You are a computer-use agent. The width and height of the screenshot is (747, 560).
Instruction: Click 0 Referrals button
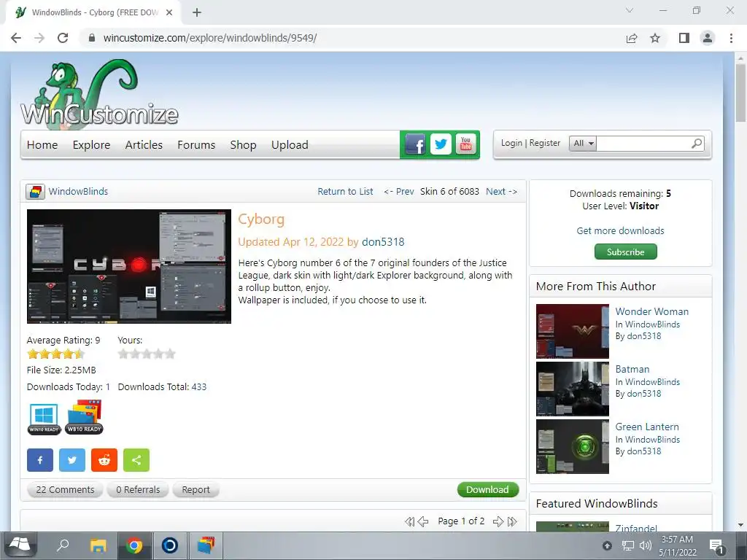pyautogui.click(x=138, y=489)
